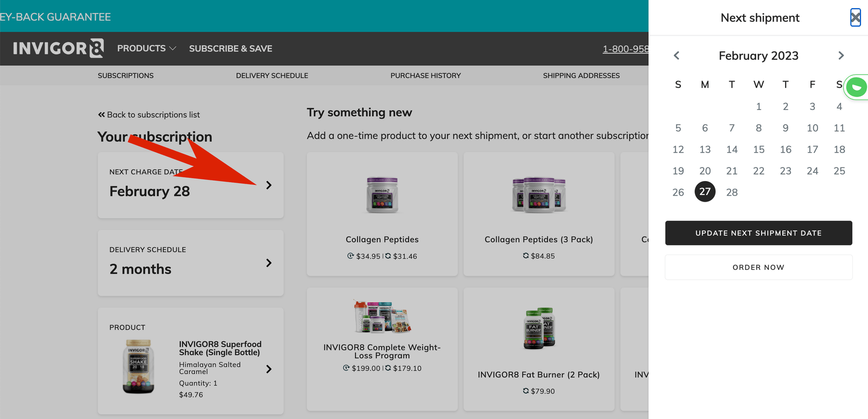Select the Collagen Peptides product image
This screenshot has width=868, height=419.
coord(382,195)
